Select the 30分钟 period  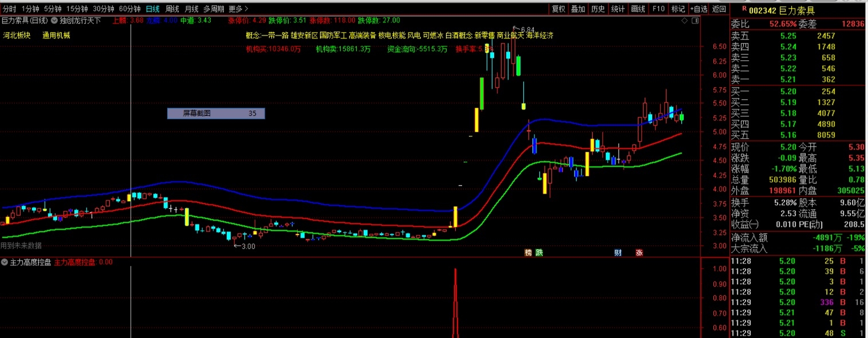pos(104,9)
